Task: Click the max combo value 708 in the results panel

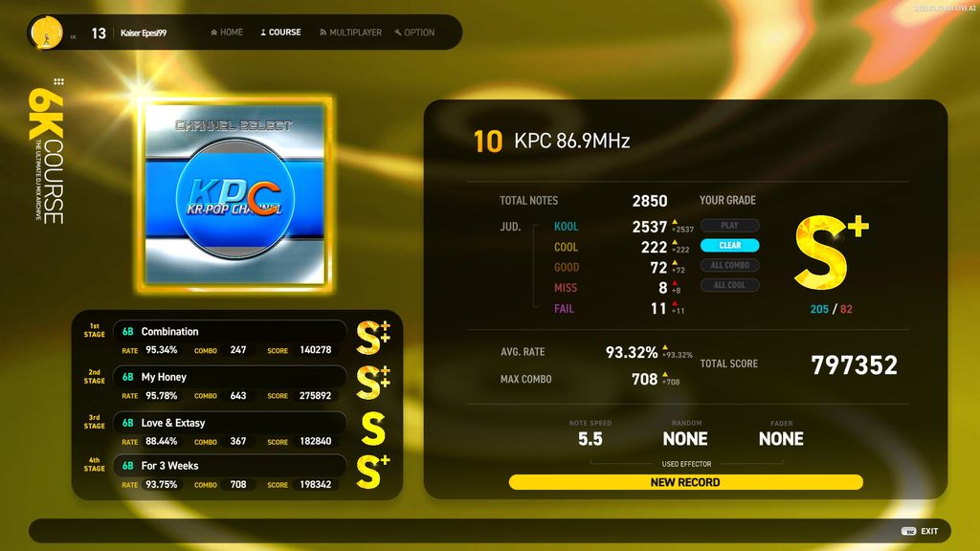Action: 644,379
